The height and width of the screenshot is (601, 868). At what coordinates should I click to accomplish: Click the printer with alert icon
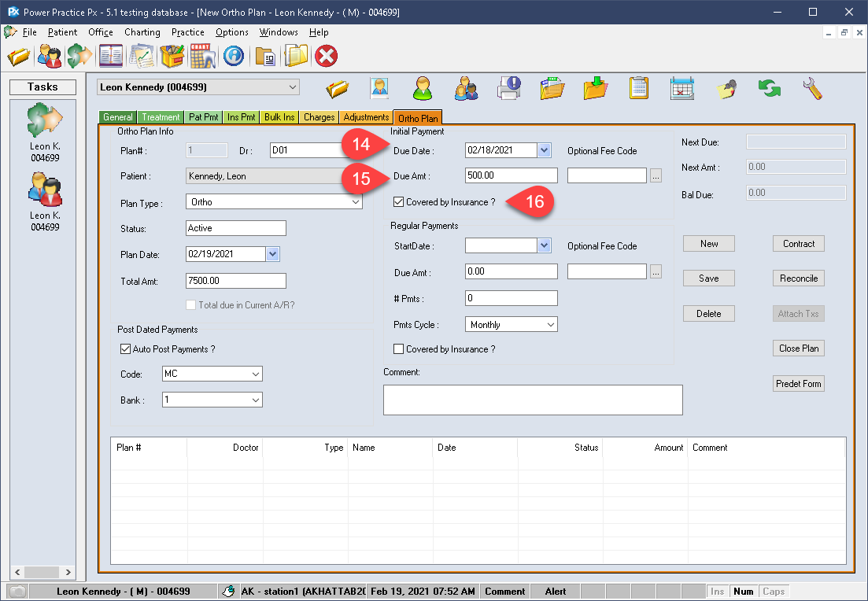pos(509,89)
